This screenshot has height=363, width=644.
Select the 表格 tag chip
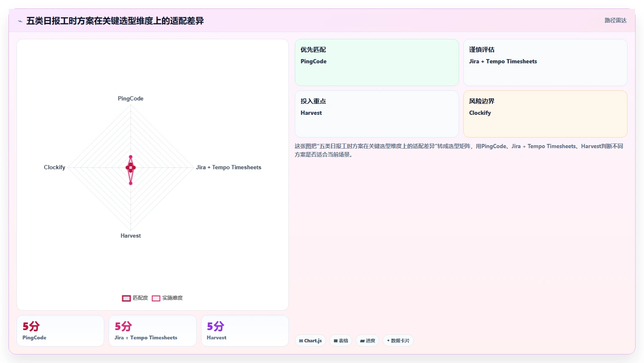[341, 341]
